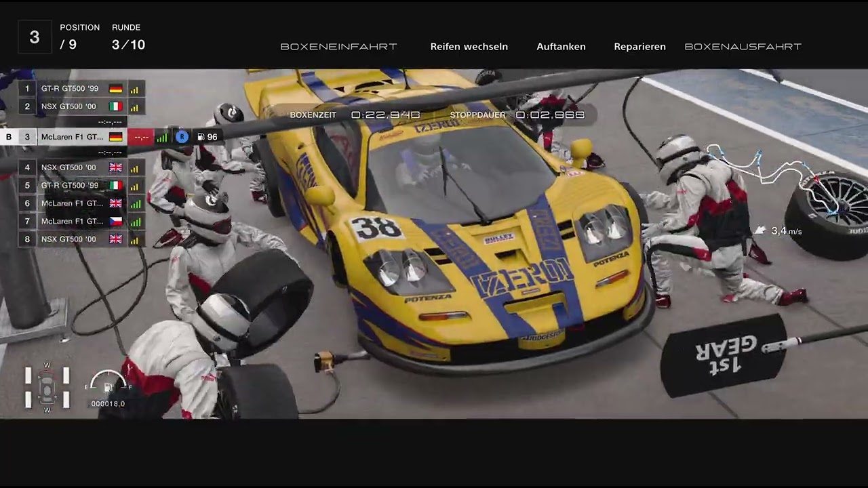Click the signal bars icon in leaderboard row 8
The height and width of the screenshot is (488, 868).
click(134, 239)
